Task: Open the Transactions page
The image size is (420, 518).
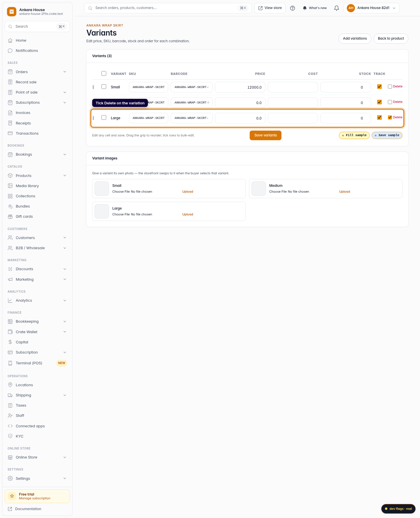Action: click(37, 134)
